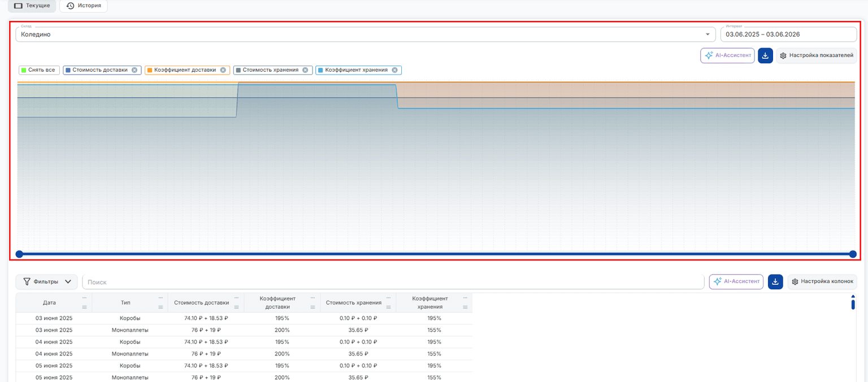This screenshot has width=868, height=382.
Task: Open the Интервал date range picker
Action: pos(789,34)
